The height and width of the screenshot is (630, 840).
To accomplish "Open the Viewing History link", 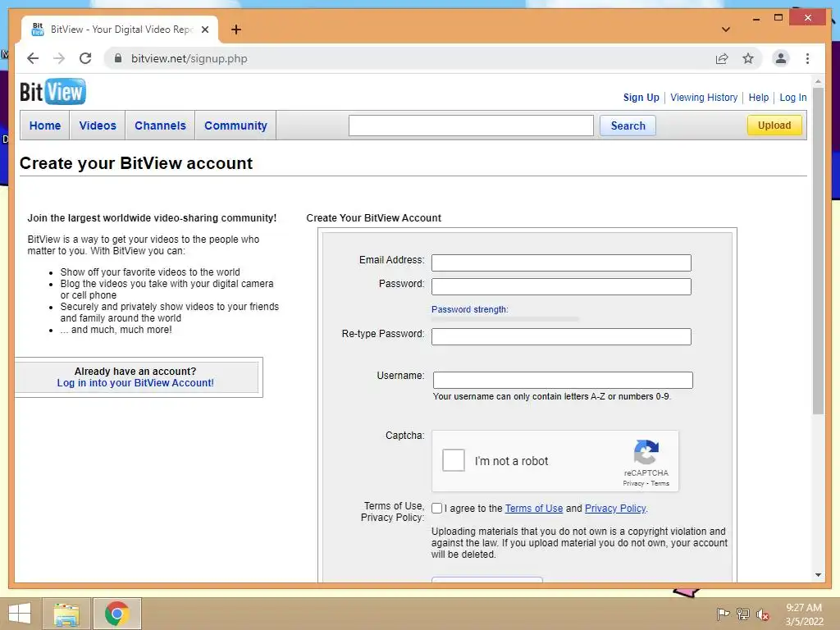I will (703, 98).
